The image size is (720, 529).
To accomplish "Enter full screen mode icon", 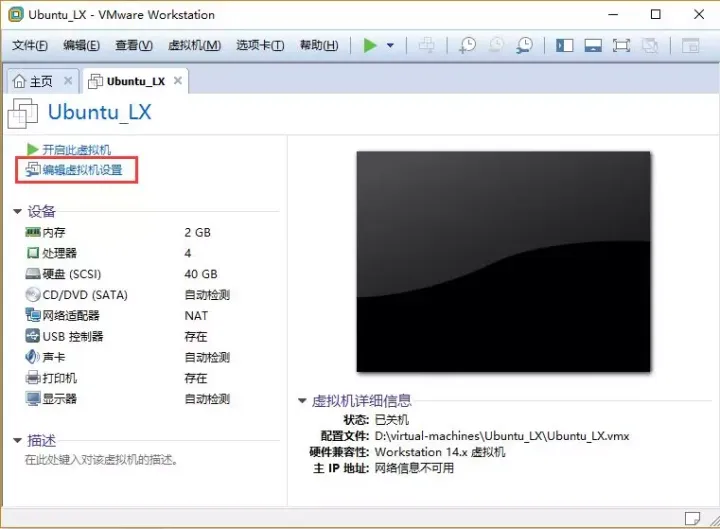I will tap(621, 45).
